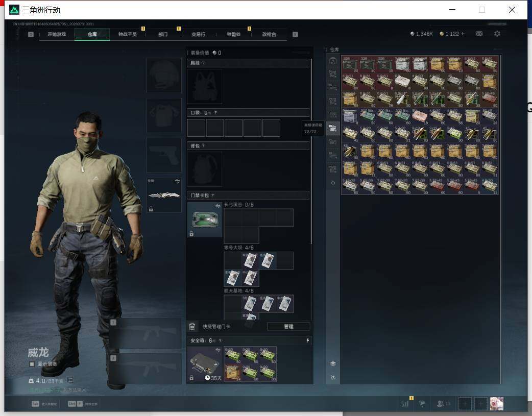Open the mail envelope icon
The width and height of the screenshot is (532, 416).
tap(479, 34)
